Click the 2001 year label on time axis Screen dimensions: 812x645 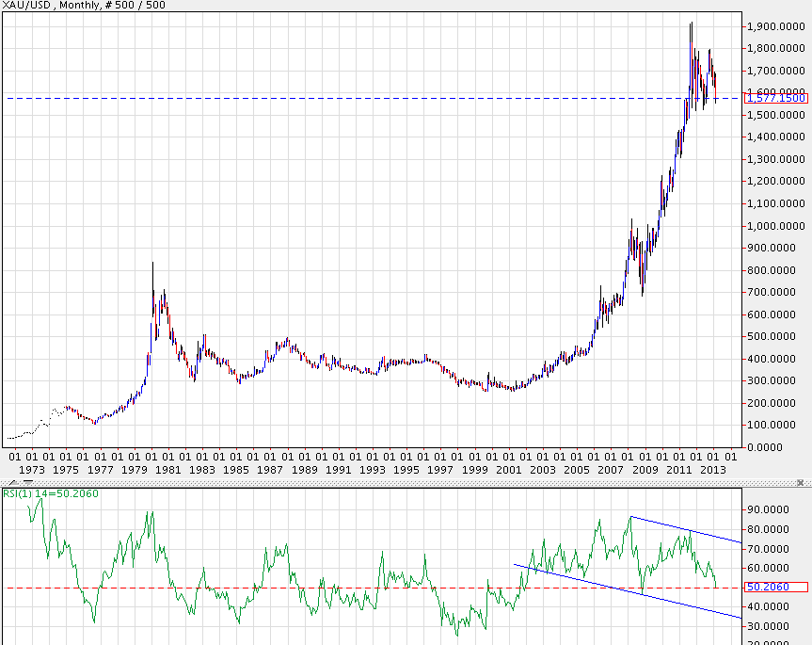[509, 469]
